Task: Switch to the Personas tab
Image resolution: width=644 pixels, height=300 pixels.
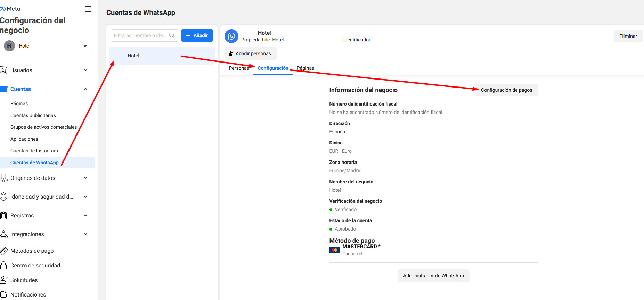Action: [x=239, y=68]
